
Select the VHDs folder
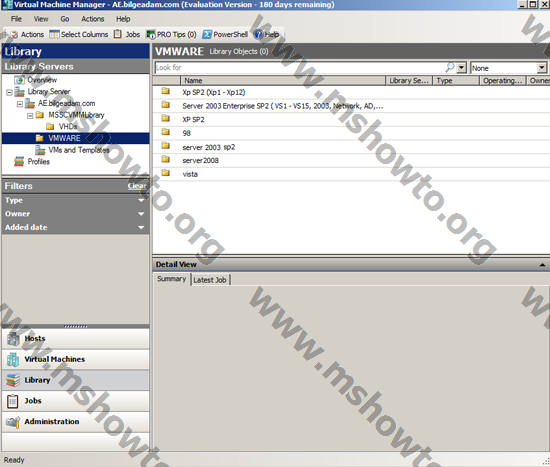tap(68, 126)
